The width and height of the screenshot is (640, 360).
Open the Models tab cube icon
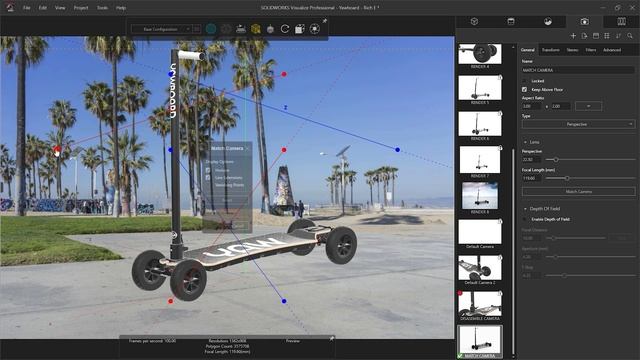point(474,22)
